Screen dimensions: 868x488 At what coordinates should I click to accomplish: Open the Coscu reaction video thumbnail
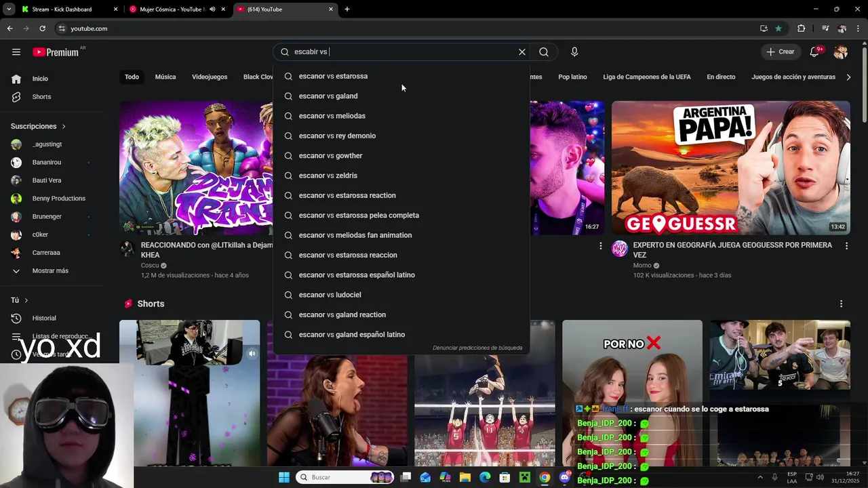[x=196, y=168]
